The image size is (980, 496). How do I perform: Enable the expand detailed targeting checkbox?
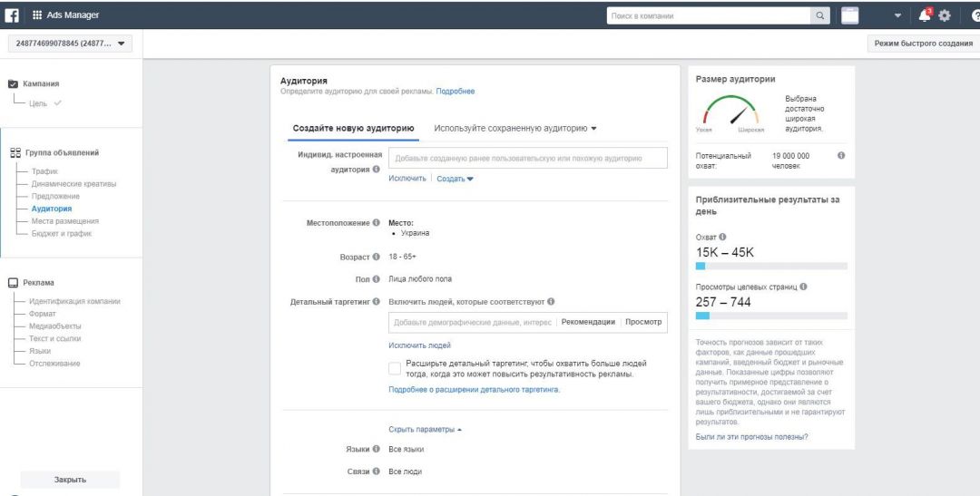pos(394,368)
